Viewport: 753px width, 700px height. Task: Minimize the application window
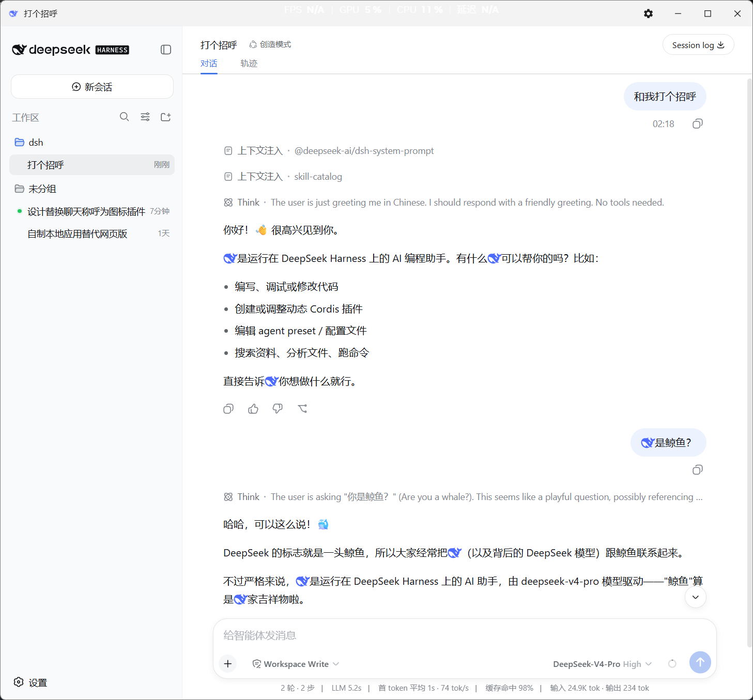[678, 14]
